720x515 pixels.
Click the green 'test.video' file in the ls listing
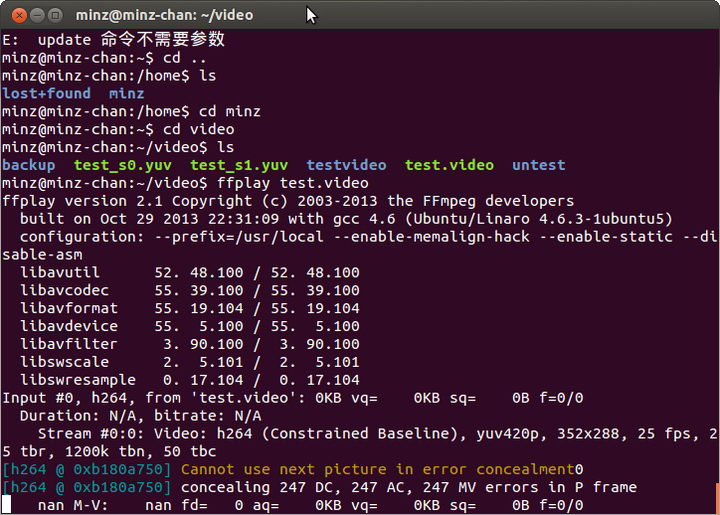[450, 165]
